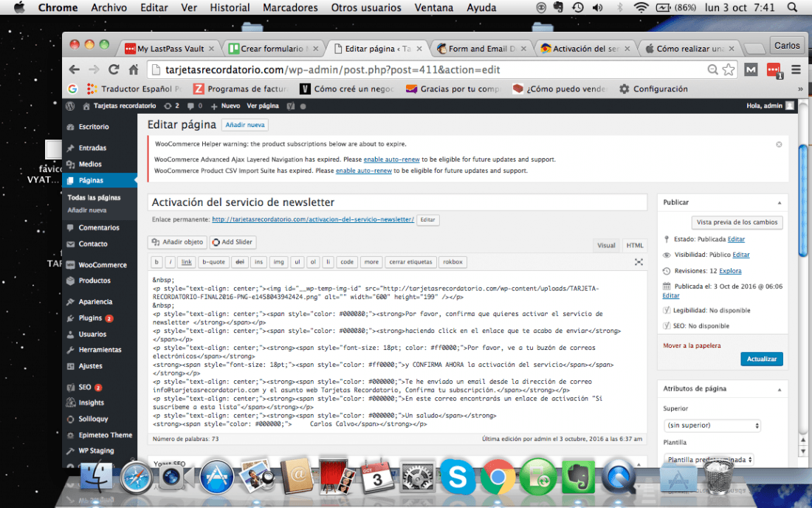The height and width of the screenshot is (508, 812).
Task: Open Wi-Fi status menu
Action: 641,7
